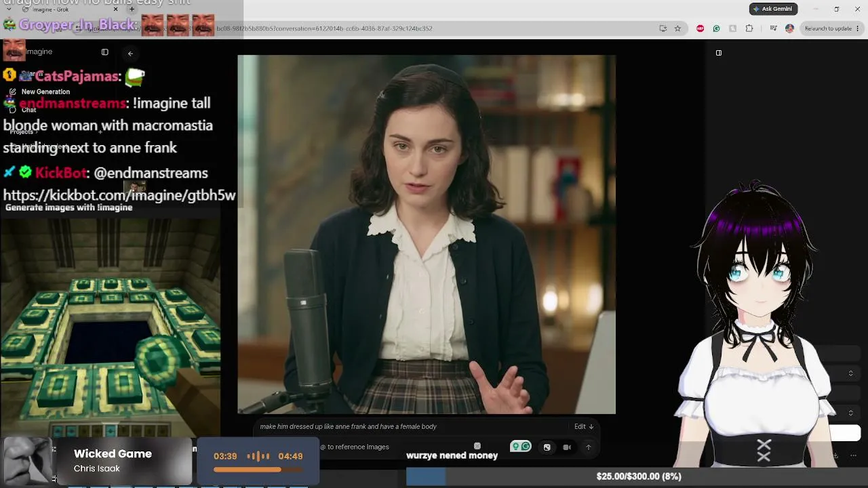868x488 pixels.
Task: Open the Chrome profile avatar
Action: click(789, 28)
